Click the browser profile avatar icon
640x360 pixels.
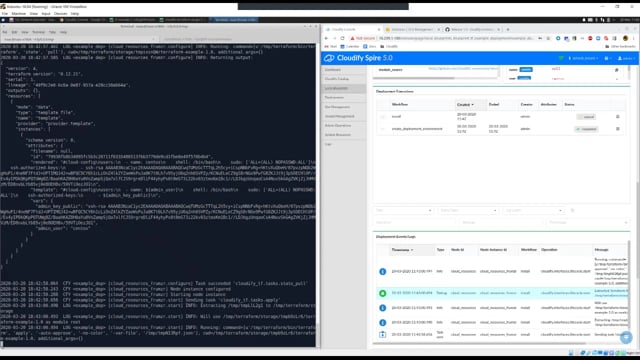pyautogui.click(x=625, y=38)
